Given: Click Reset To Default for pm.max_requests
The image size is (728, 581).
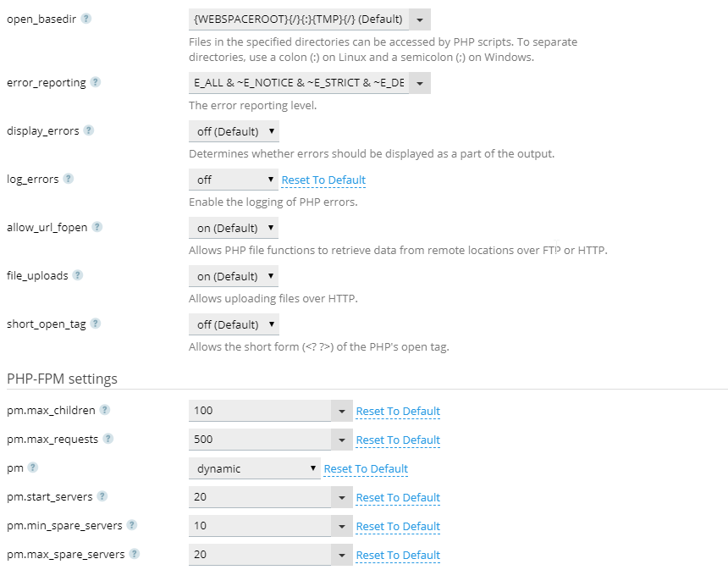Looking at the screenshot, I should click(x=398, y=440).
